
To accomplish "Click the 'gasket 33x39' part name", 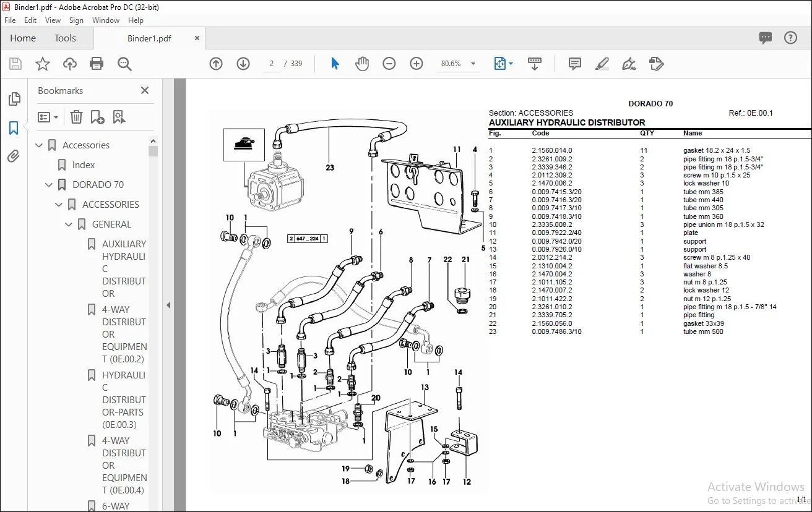I will pos(704,323).
